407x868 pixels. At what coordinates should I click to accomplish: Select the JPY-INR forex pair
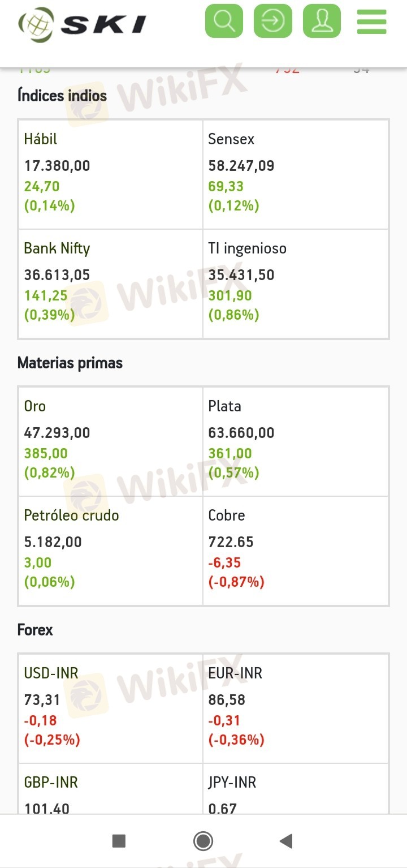tap(232, 783)
